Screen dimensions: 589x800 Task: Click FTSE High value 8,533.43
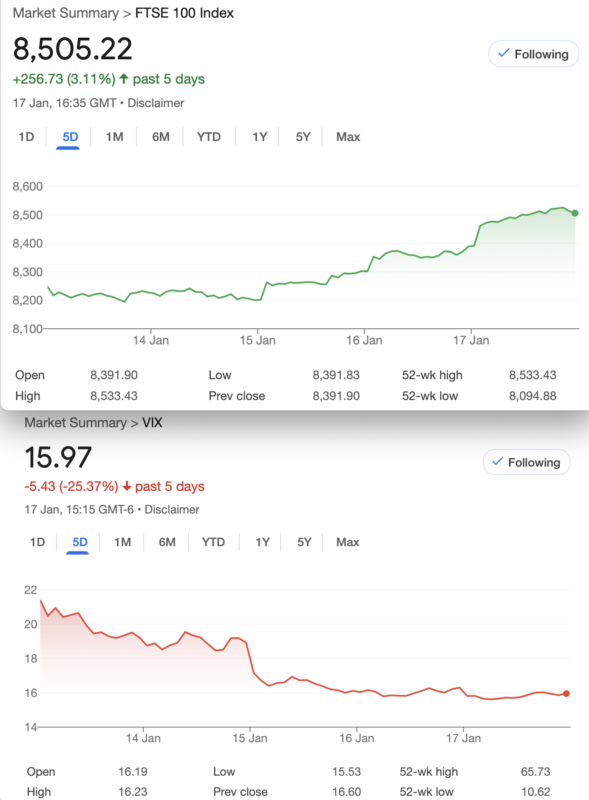click(114, 396)
